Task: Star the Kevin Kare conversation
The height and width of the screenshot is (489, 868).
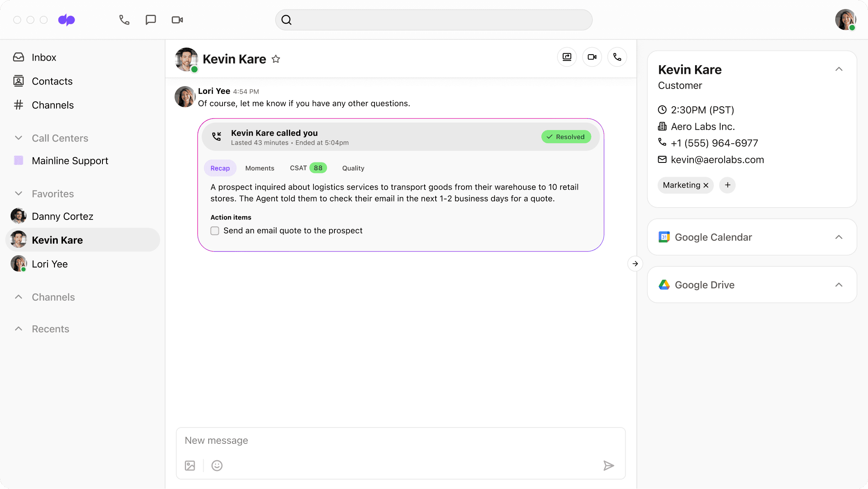Action: point(276,59)
